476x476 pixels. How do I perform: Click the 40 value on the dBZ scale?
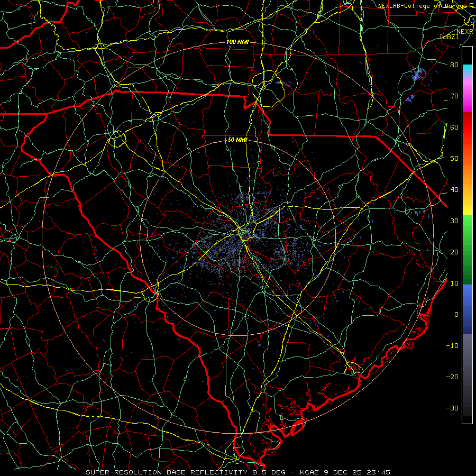tap(454, 190)
